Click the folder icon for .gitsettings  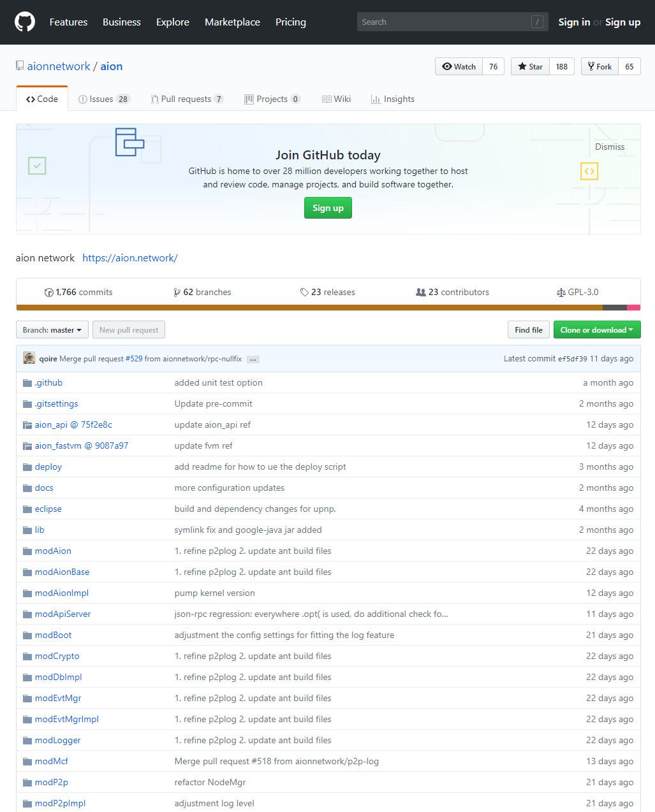[27, 404]
